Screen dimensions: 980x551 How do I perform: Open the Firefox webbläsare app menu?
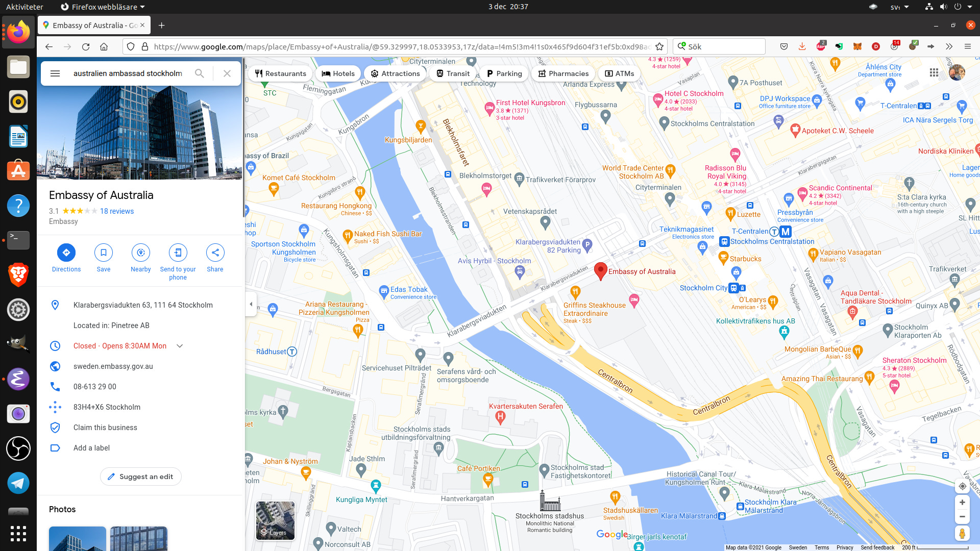103,7
